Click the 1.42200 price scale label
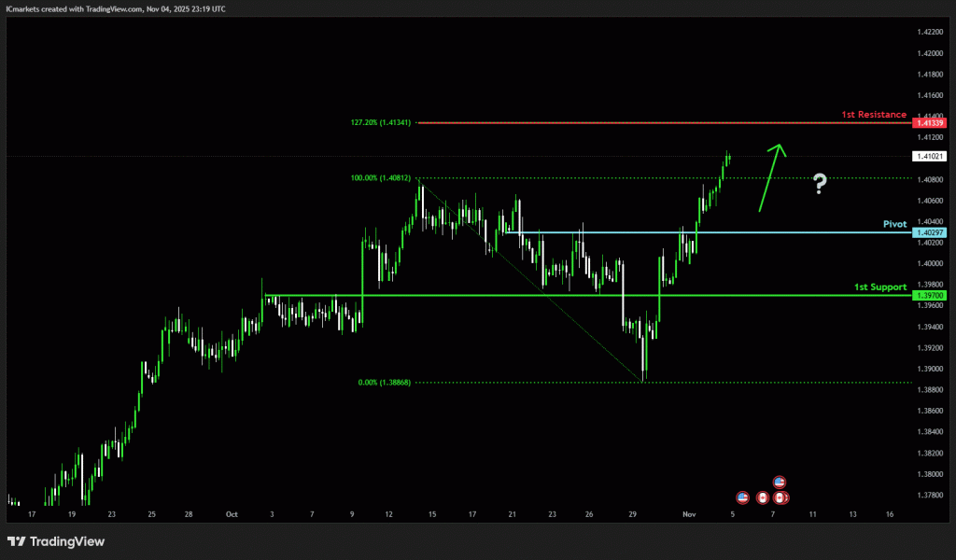Image resolution: width=956 pixels, height=560 pixels. [930, 32]
